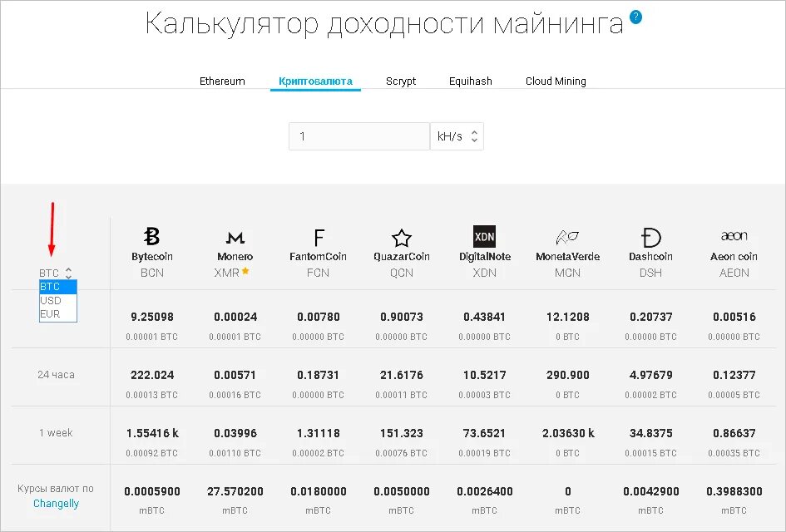786x532 pixels.
Task: Click the blue help question mark icon
Action: 635,17
